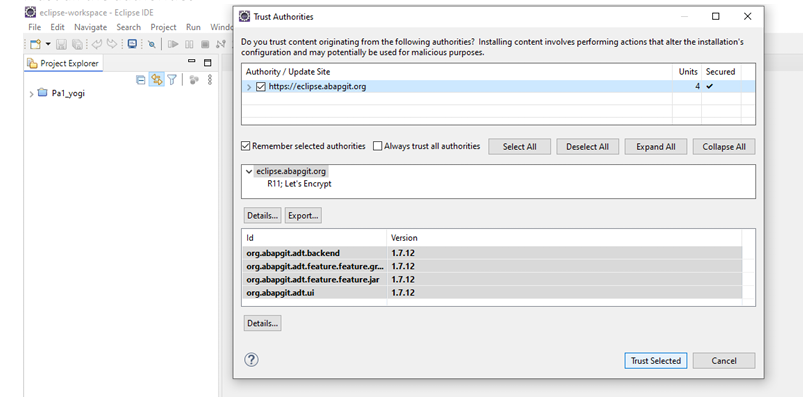Uncheck the https://eclipse.abapgit.org authority checkbox
The height and width of the screenshot is (404, 807).
pos(261,86)
